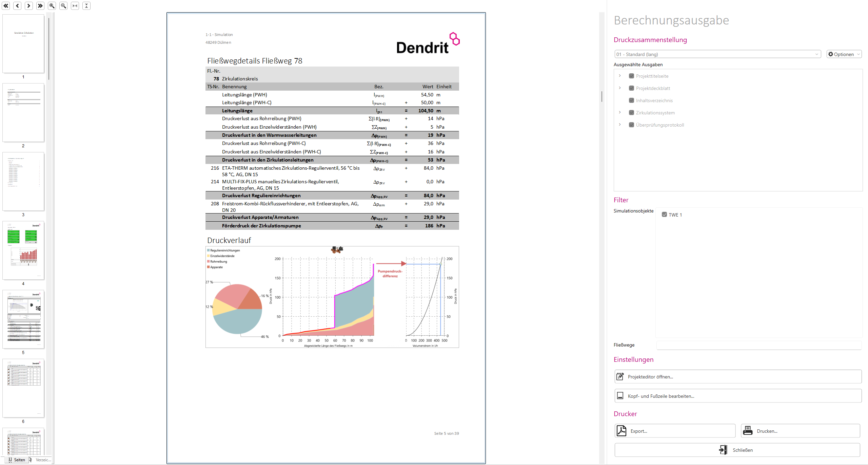
Task: Fit the page to height
Action: [86, 6]
